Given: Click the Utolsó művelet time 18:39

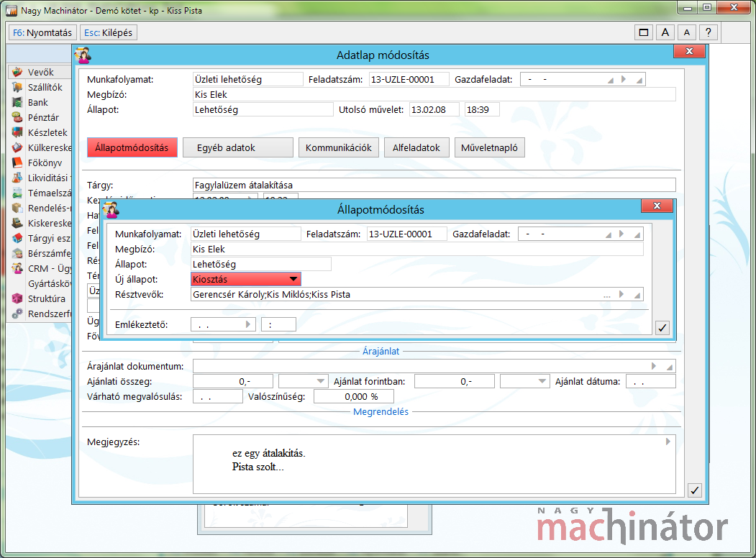Looking at the screenshot, I should pyautogui.click(x=482, y=109).
